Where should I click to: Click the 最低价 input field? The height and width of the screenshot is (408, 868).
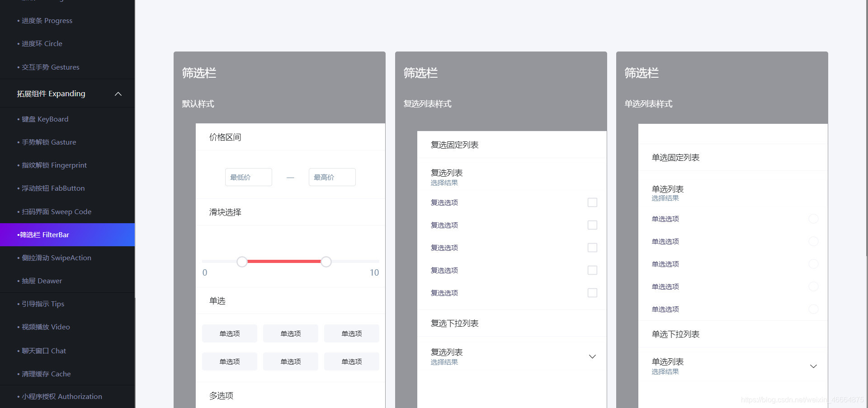pyautogui.click(x=248, y=177)
